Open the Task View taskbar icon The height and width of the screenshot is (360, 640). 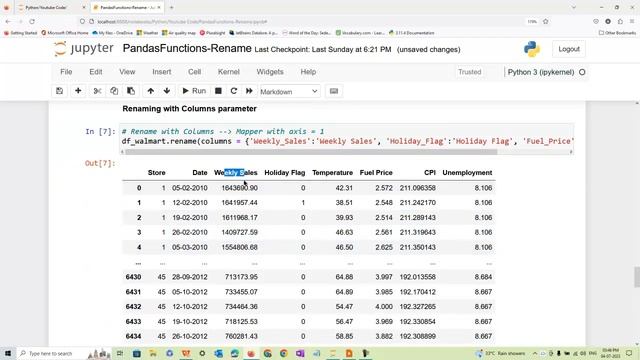120,353
